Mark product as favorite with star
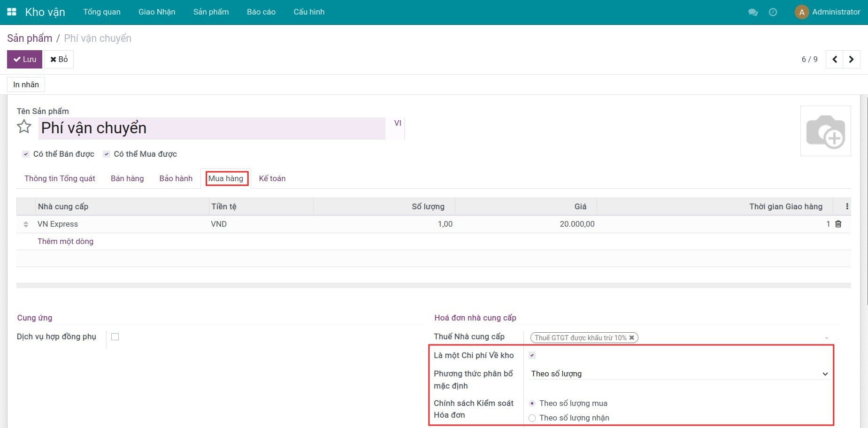 [x=24, y=127]
